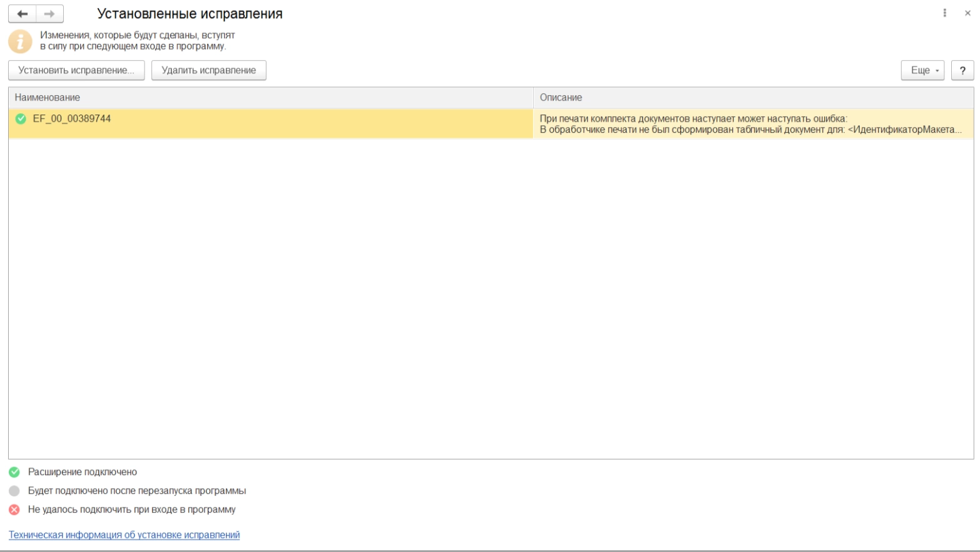980x552 pixels.
Task: Click Установить исправление button
Action: tap(76, 70)
